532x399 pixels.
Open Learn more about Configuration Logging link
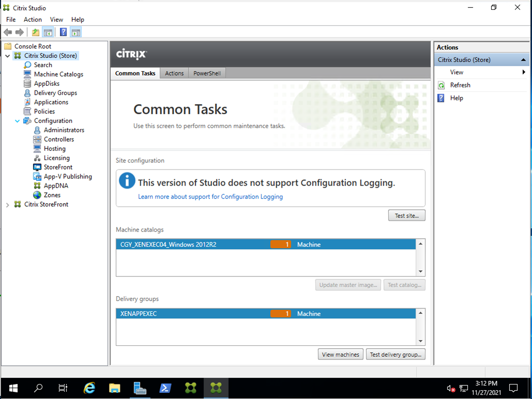(210, 197)
